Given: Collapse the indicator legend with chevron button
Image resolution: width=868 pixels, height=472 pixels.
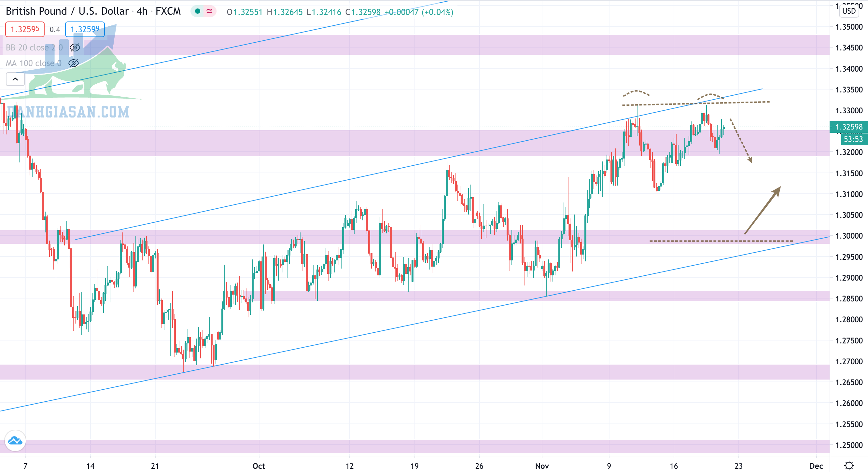Looking at the screenshot, I should coord(15,79).
